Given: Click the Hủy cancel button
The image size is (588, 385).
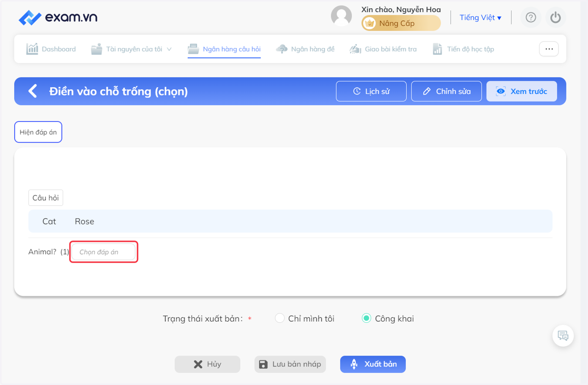Looking at the screenshot, I should point(208,364).
